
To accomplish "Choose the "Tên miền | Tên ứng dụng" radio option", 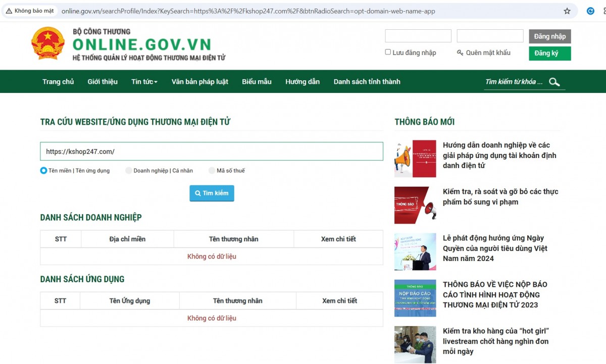I will pos(43,171).
